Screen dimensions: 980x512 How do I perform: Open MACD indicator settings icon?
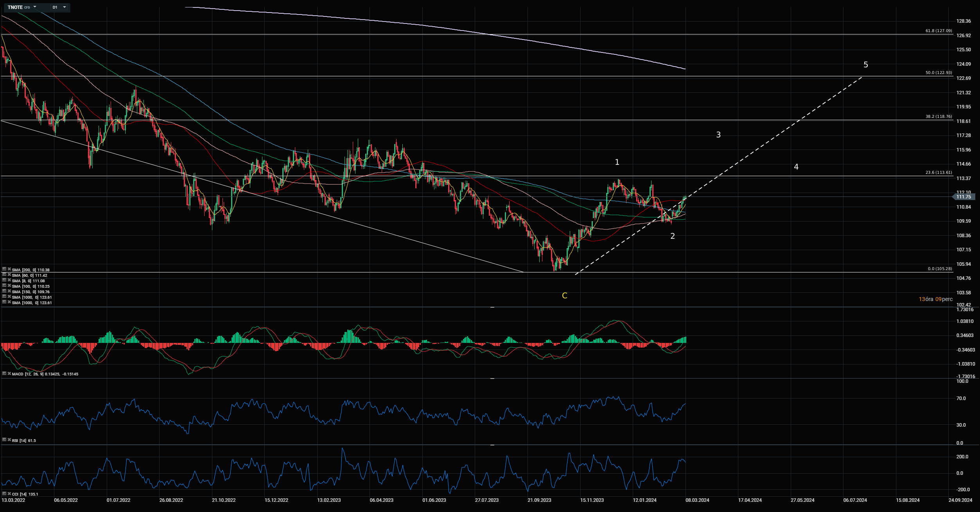point(4,373)
